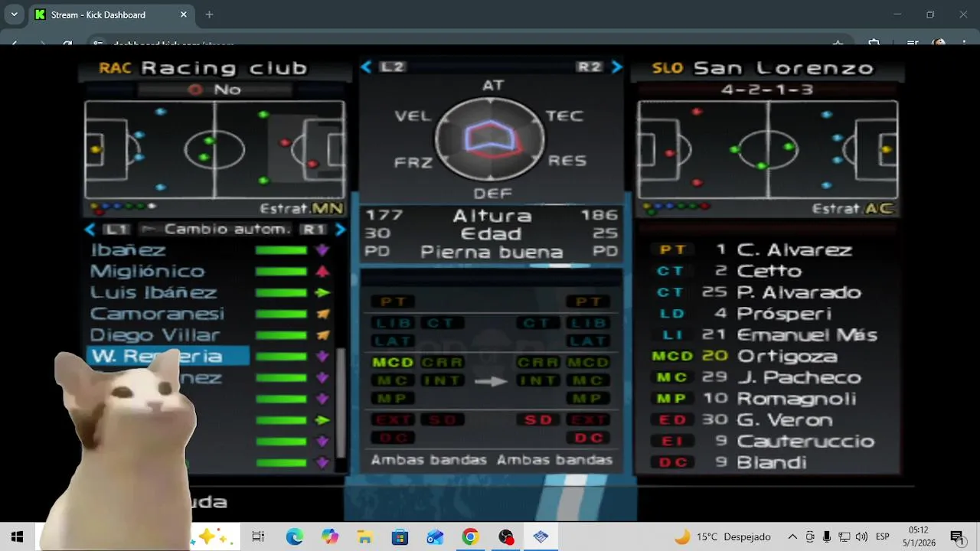Select player Migliónico in the list
This screenshot has height=551, width=980.
[148, 271]
